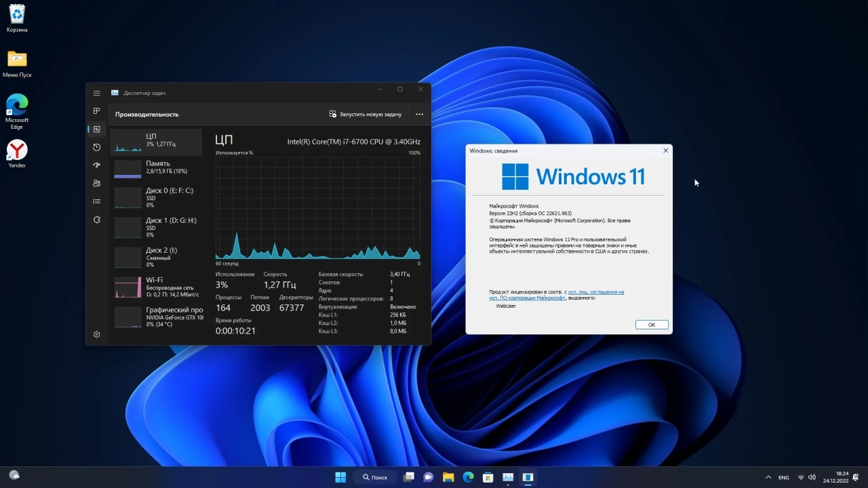Image resolution: width=868 pixels, height=488 pixels.
Task: Minimize the Task Manager window
Action: point(379,89)
